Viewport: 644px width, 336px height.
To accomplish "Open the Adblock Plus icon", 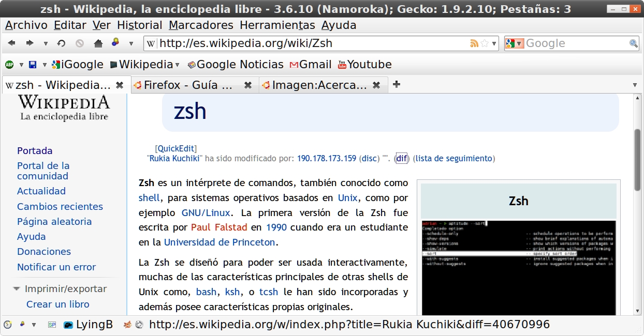I will [9, 65].
